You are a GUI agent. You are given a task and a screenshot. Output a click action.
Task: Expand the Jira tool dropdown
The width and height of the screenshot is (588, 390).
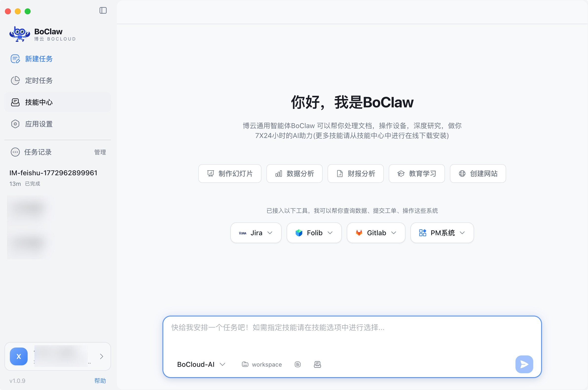(x=270, y=233)
